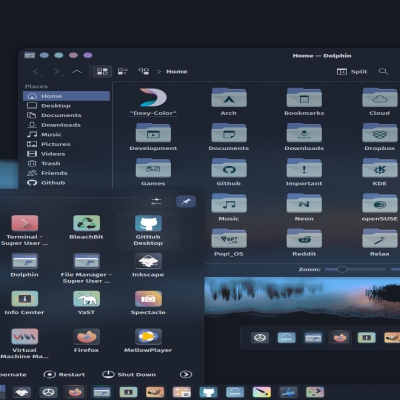The height and width of the screenshot is (400, 400).
Task: Select the Dexy-Color file icon
Action: (x=153, y=97)
